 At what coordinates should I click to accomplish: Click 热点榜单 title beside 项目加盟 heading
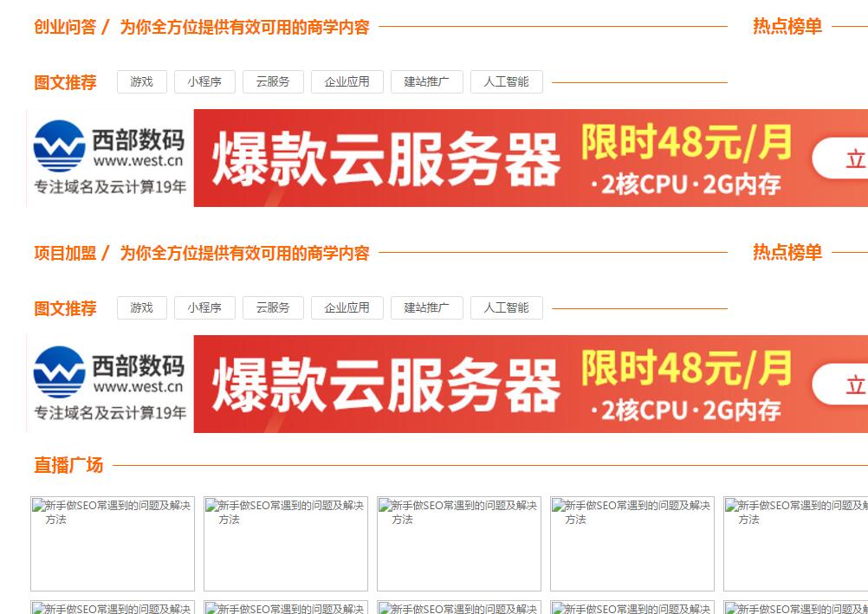[x=787, y=253]
